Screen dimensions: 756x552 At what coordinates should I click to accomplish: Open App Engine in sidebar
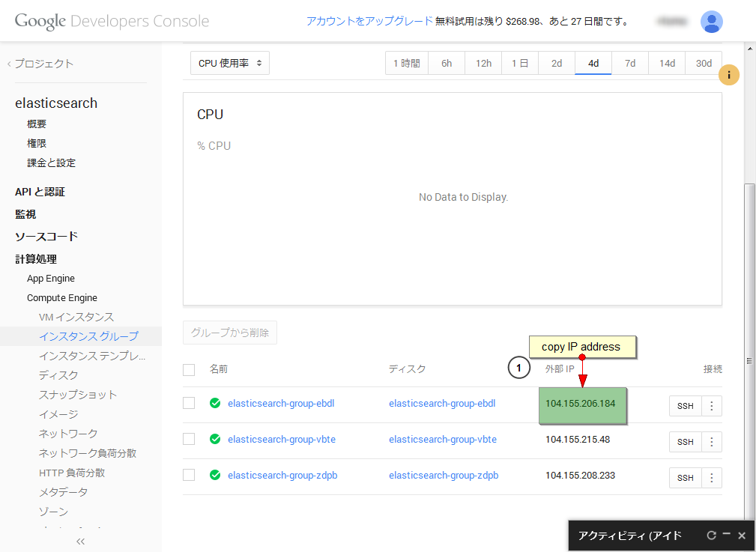pyautogui.click(x=51, y=279)
